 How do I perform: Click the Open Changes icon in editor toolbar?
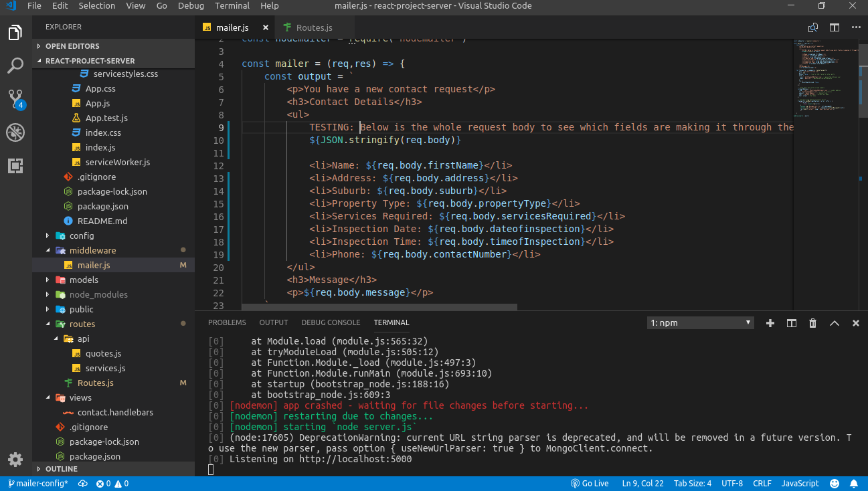(x=813, y=27)
